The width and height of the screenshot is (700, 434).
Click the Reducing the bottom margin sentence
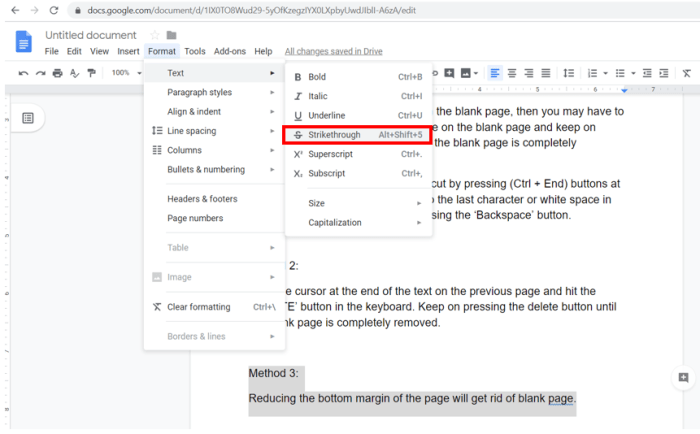(412, 399)
